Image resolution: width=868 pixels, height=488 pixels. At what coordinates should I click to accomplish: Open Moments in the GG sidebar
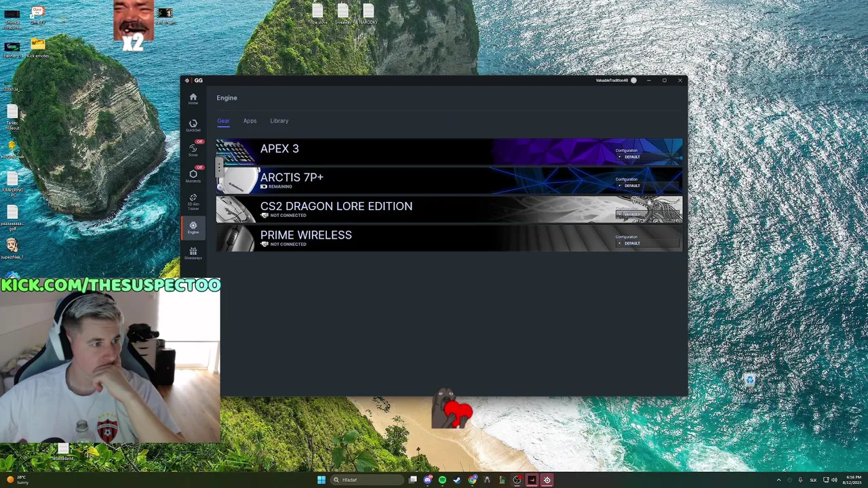(x=193, y=176)
